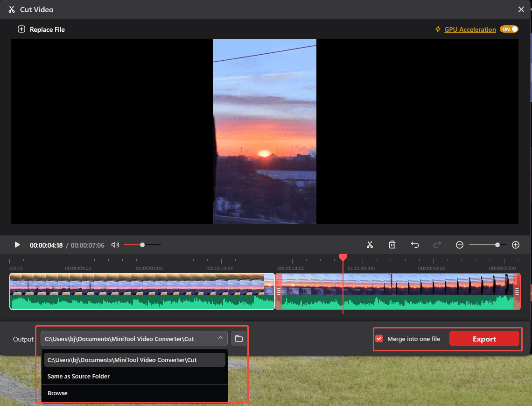The height and width of the screenshot is (406, 532).
Task: Mute audio with the speaker icon
Action: (115, 245)
